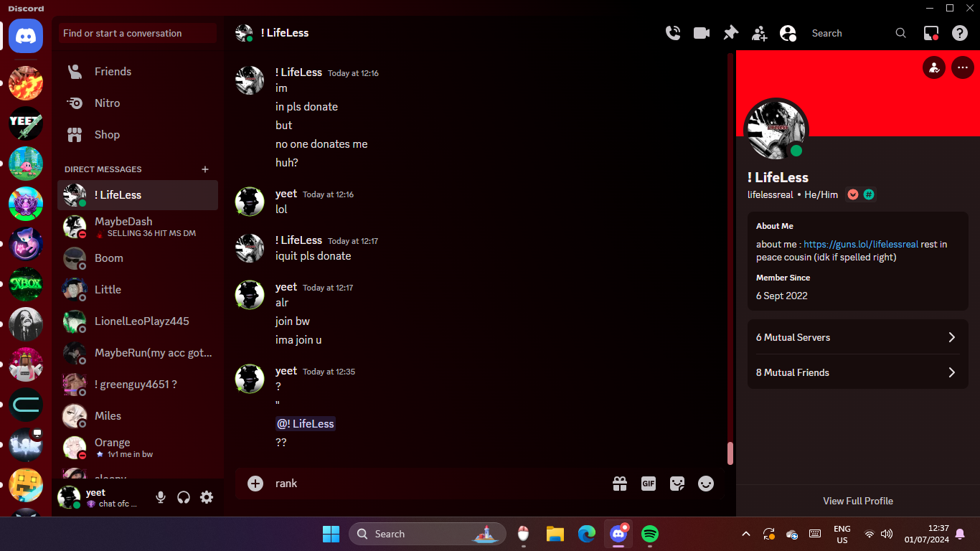Click View Full Profile
Screen dimensions: 980x551
857,501
